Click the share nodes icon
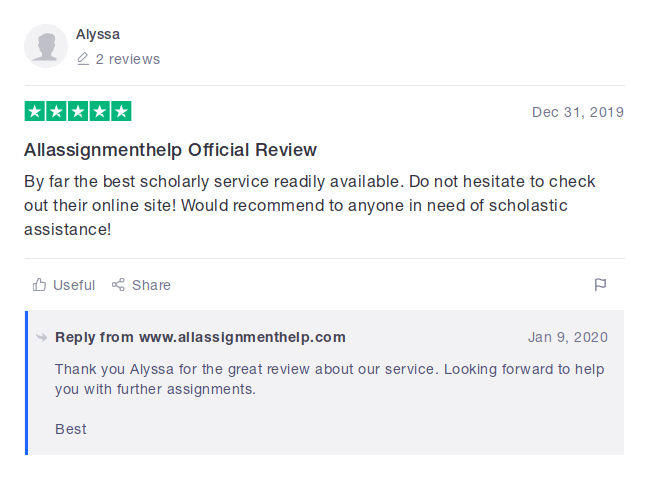The width and height of the screenshot is (648, 478). coord(118,285)
